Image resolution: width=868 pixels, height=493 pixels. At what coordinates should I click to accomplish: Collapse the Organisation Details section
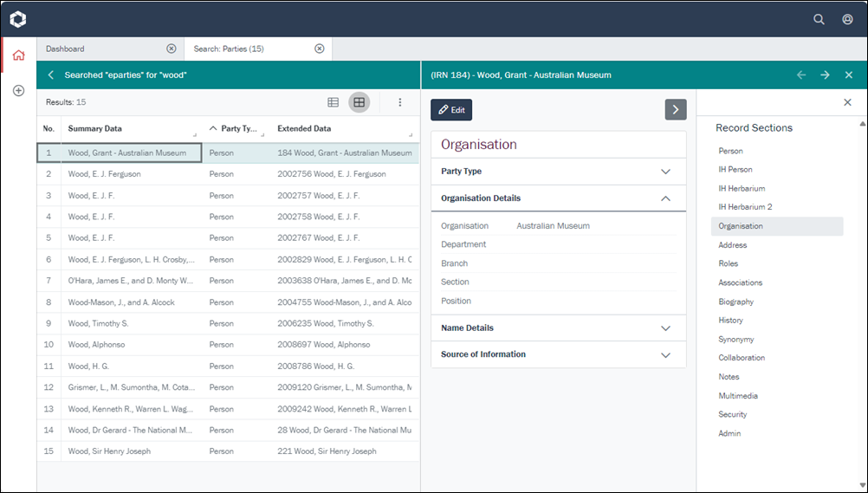click(x=665, y=198)
